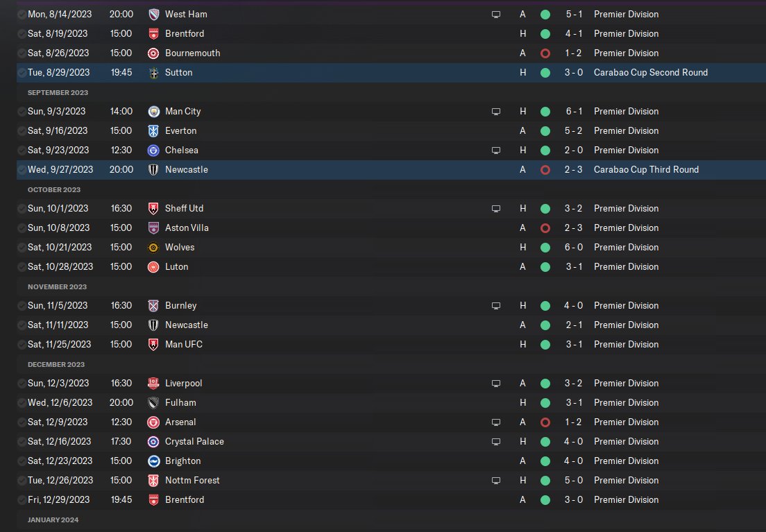The height and width of the screenshot is (532, 766).
Task: Click the TV icon on the Liverpool fixture
Action: click(495, 383)
